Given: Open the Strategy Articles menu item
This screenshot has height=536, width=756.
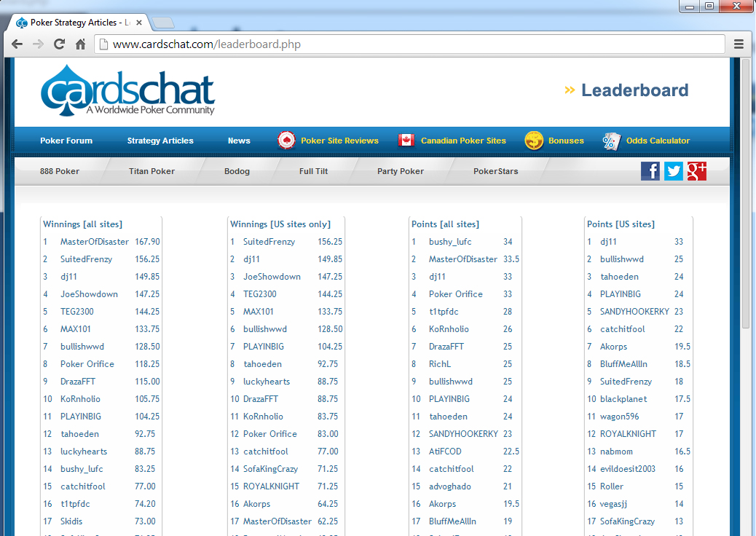Looking at the screenshot, I should pos(160,141).
